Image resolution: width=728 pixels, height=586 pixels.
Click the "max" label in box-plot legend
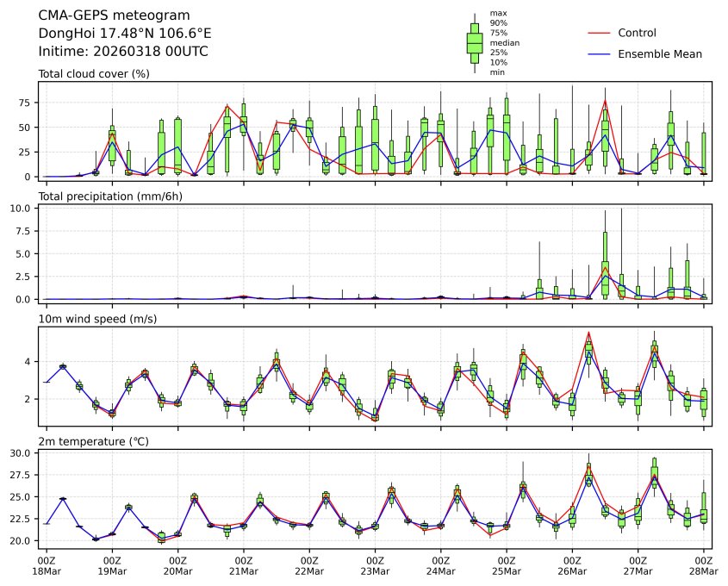[x=497, y=13]
